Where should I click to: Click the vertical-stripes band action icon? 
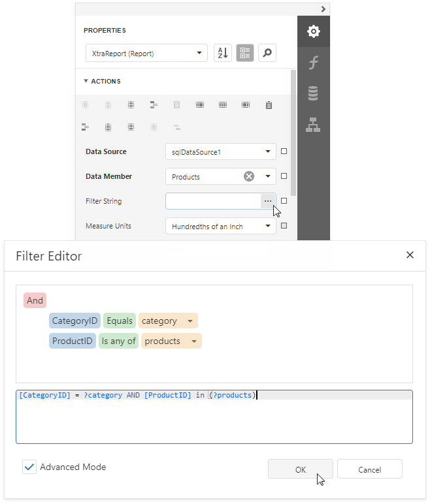coord(223,105)
